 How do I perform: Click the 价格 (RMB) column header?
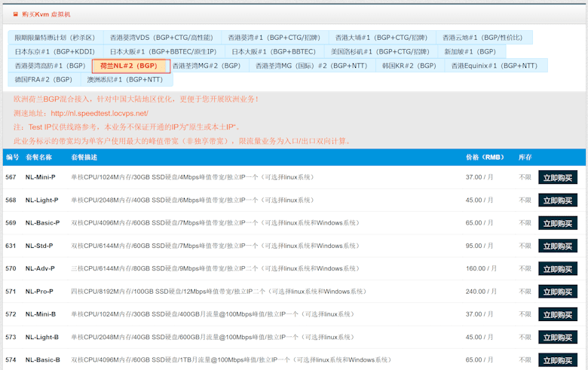[x=485, y=157]
